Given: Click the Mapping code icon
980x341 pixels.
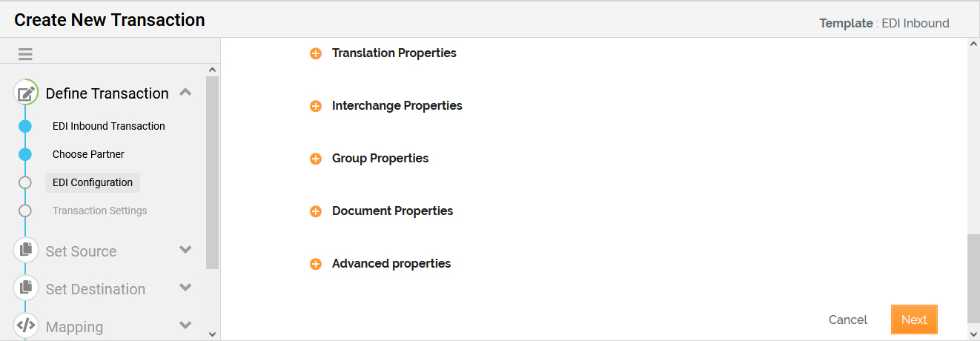Looking at the screenshot, I should pos(26,325).
